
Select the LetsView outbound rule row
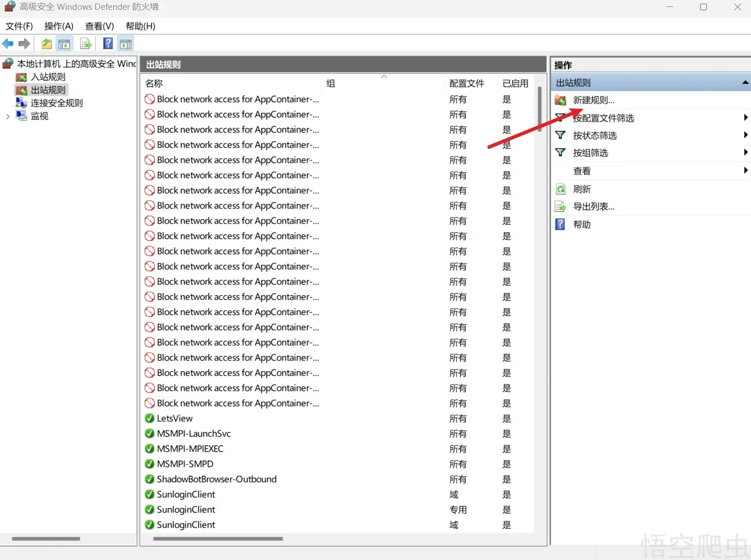174,419
